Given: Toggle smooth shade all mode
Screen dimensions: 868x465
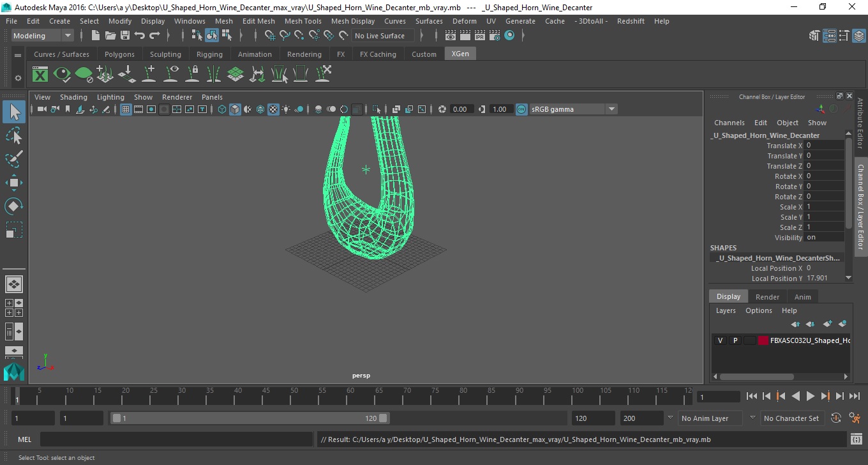Looking at the screenshot, I should click(x=235, y=109).
